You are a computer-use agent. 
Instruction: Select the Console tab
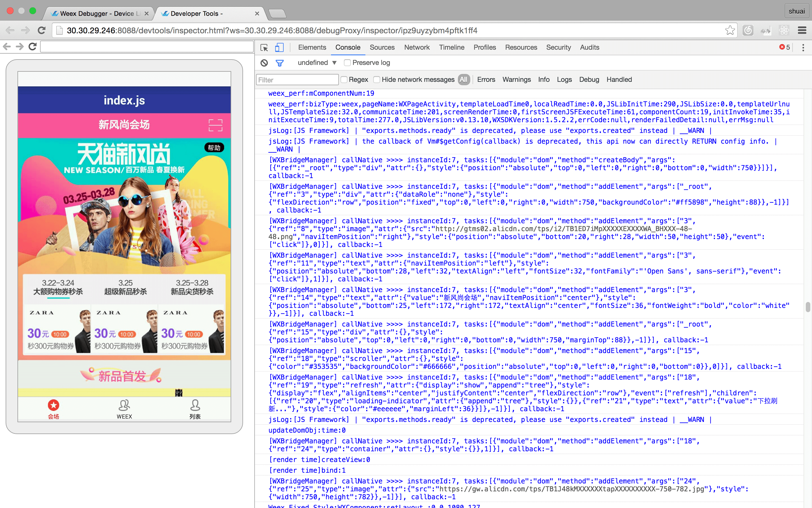coord(348,47)
